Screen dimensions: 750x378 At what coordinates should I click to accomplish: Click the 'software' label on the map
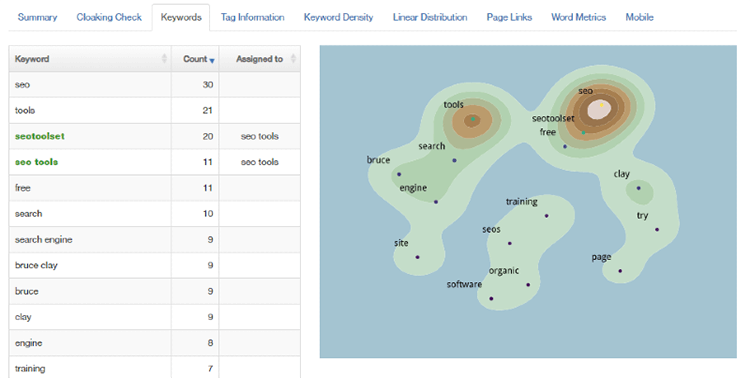click(464, 284)
